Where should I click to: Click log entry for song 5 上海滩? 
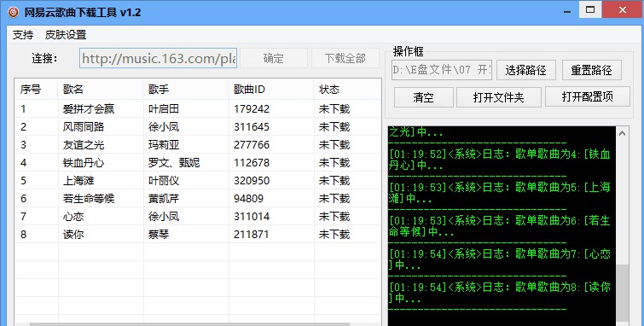[500, 192]
